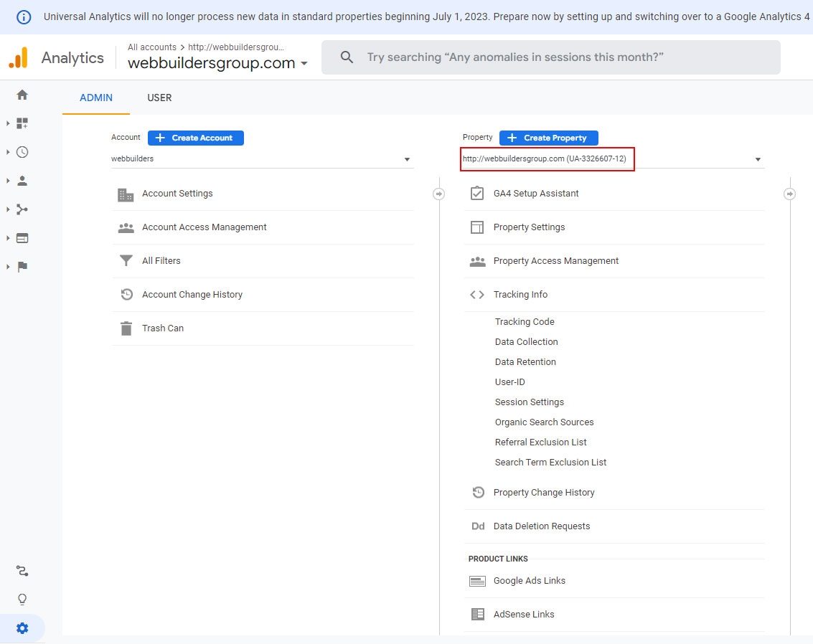The image size is (813, 644).
Task: Click in the Analytics search field
Action: 550,57
